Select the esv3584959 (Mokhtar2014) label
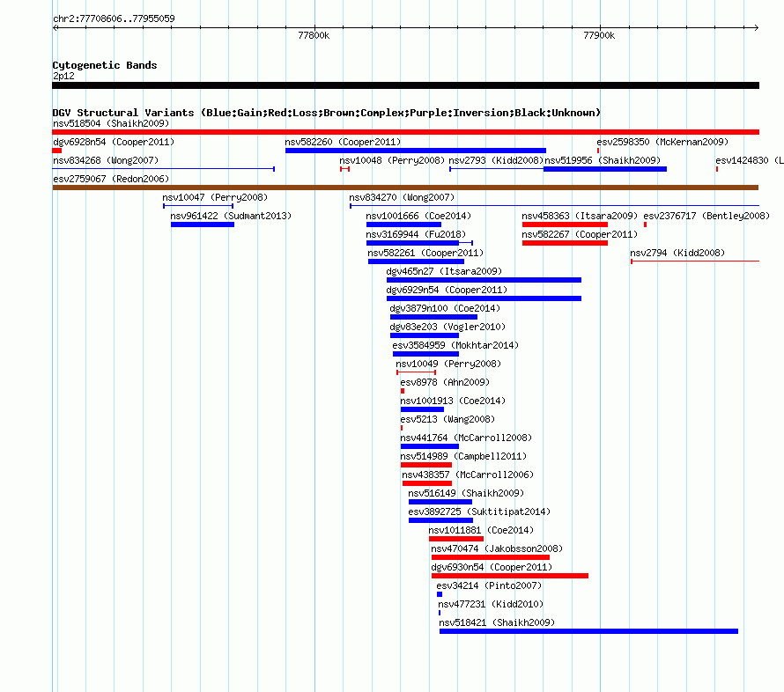Viewport: 784px width, 692px height. coord(455,345)
